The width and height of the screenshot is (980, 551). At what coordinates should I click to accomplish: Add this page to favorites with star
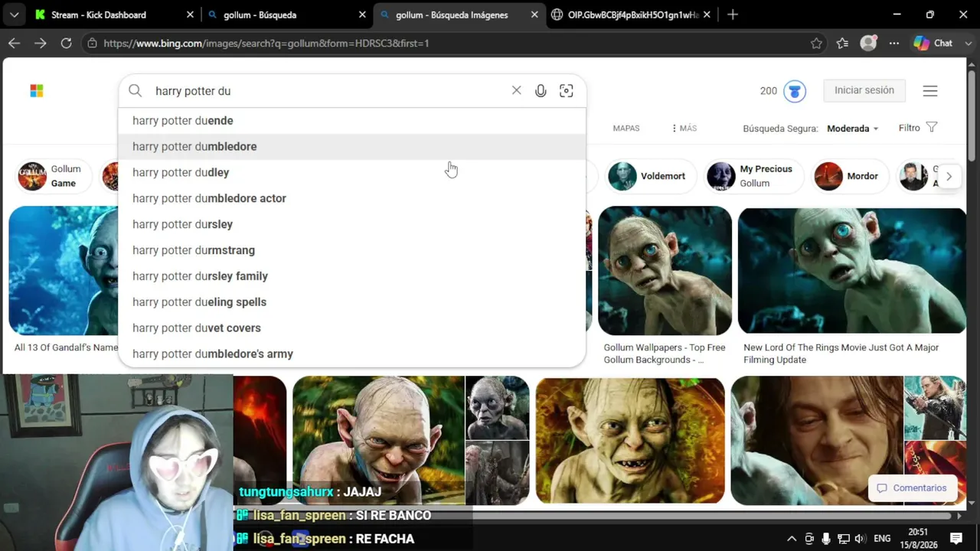click(816, 44)
